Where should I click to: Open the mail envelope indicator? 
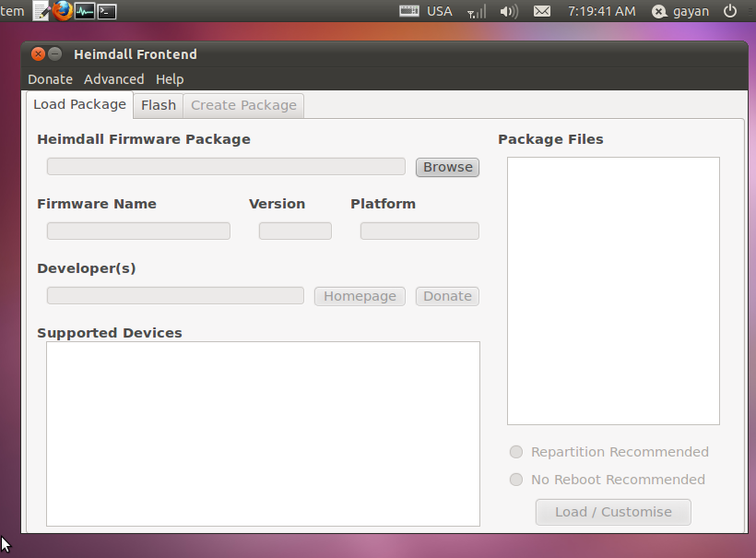(x=542, y=11)
